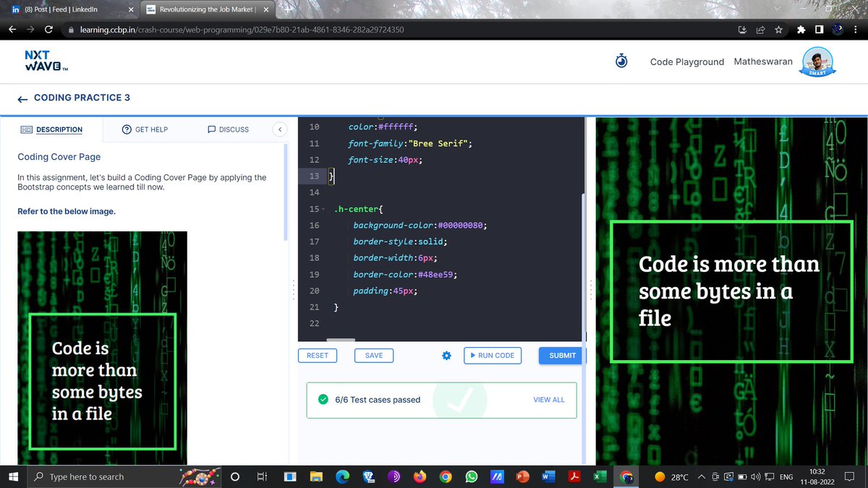Switch to the Description tab
The width and height of the screenshot is (868, 488).
[x=51, y=129]
